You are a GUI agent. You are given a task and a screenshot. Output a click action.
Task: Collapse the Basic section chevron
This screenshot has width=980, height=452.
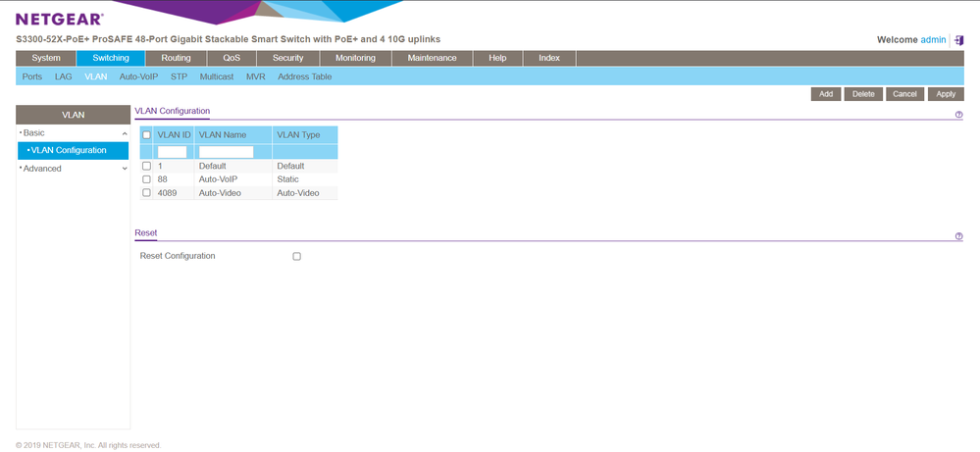click(x=125, y=133)
